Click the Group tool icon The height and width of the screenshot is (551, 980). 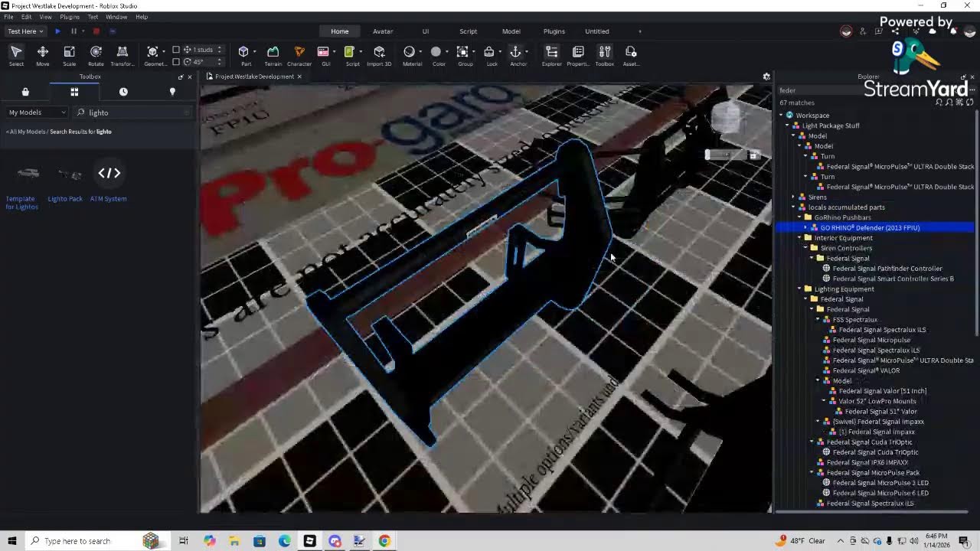pos(462,52)
